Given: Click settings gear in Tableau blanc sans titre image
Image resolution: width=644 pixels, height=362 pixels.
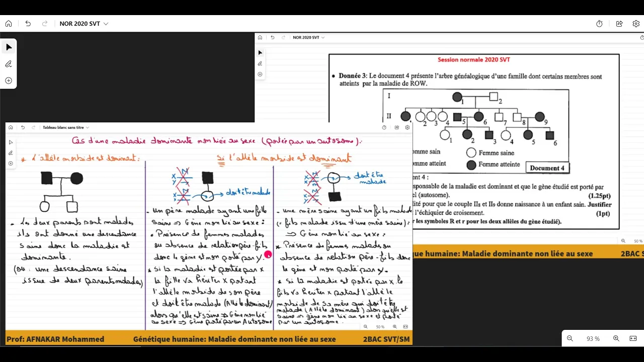Looking at the screenshot, I should (x=407, y=127).
